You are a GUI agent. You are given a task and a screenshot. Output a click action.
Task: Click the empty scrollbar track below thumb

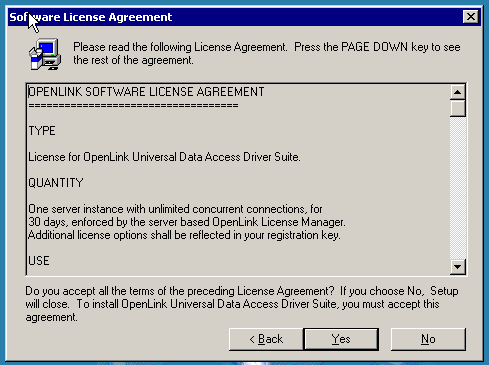pos(457,188)
